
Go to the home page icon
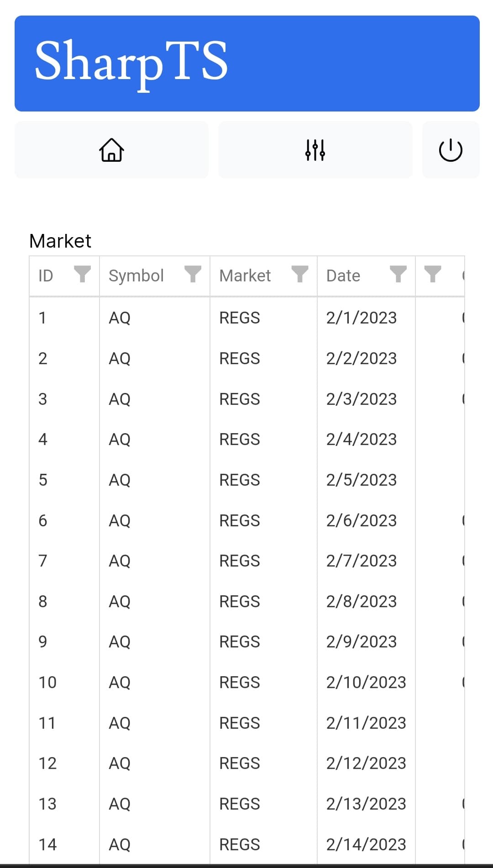(x=111, y=150)
